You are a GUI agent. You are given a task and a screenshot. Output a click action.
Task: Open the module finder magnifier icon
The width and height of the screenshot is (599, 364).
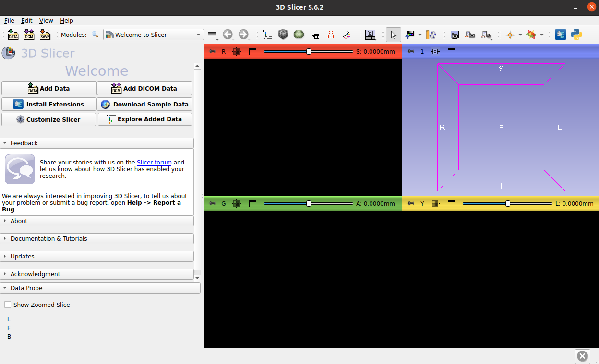coord(95,35)
